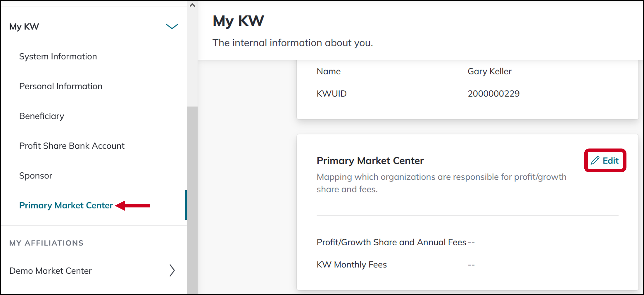This screenshot has height=295, width=644.
Task: Select Primary Market Center sidebar item
Action: coord(66,205)
